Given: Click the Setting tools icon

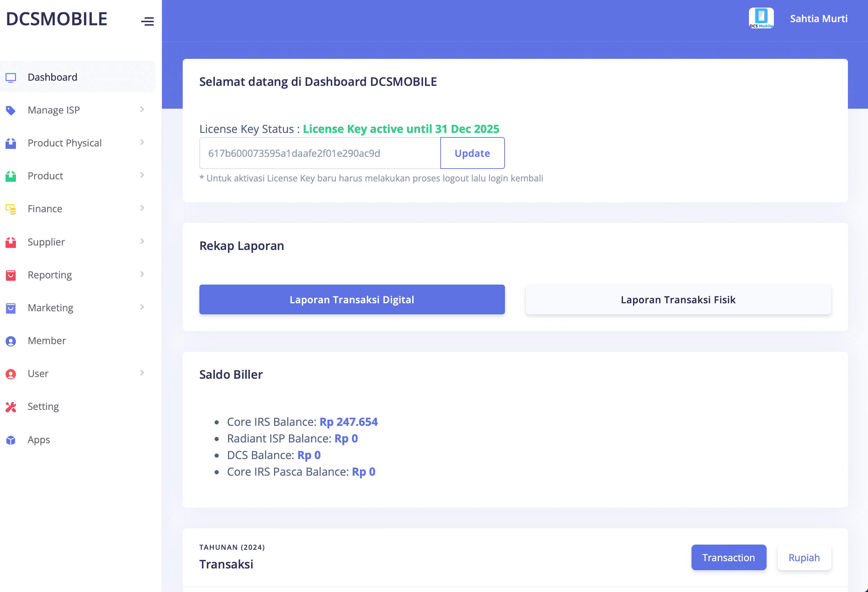Looking at the screenshot, I should [11, 407].
